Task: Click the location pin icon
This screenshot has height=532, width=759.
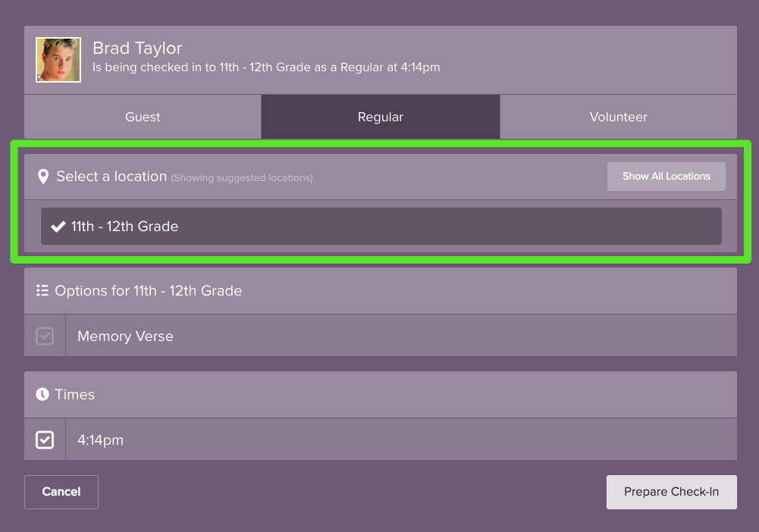Action: point(43,177)
